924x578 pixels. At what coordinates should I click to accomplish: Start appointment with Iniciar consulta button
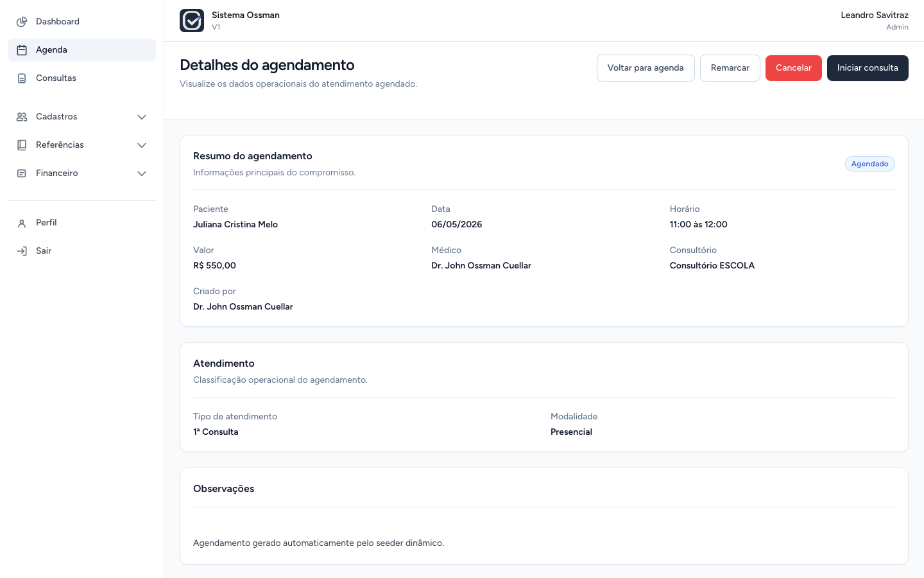[868, 68]
